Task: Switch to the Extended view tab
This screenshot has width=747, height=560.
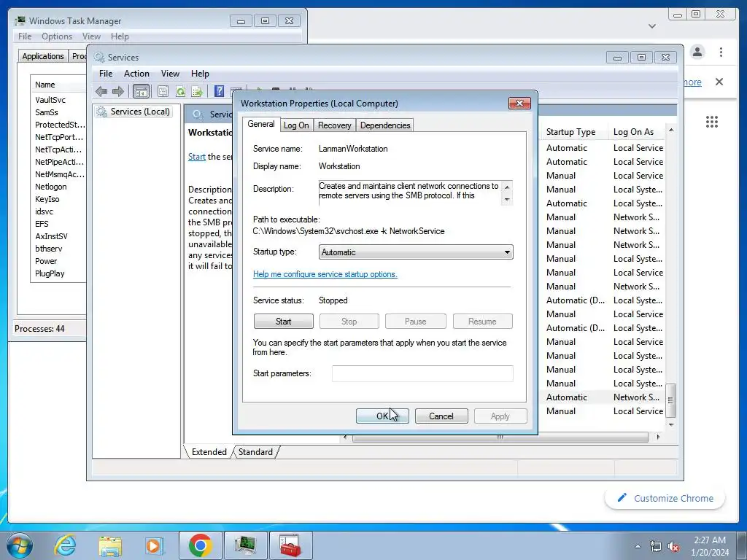Action: (209, 452)
